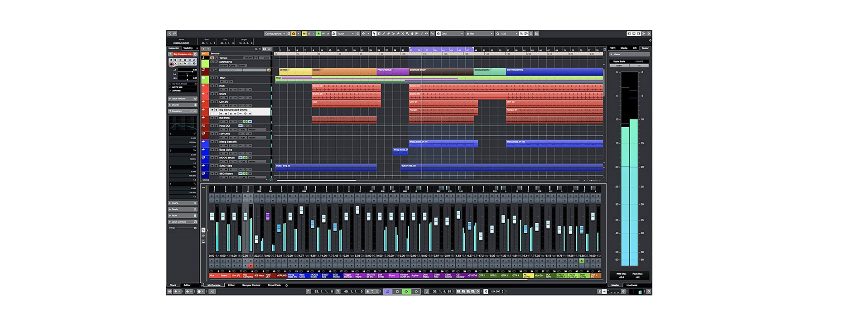Click the purple Hats DLY mixer fader
The image size is (868, 326).
(268, 217)
